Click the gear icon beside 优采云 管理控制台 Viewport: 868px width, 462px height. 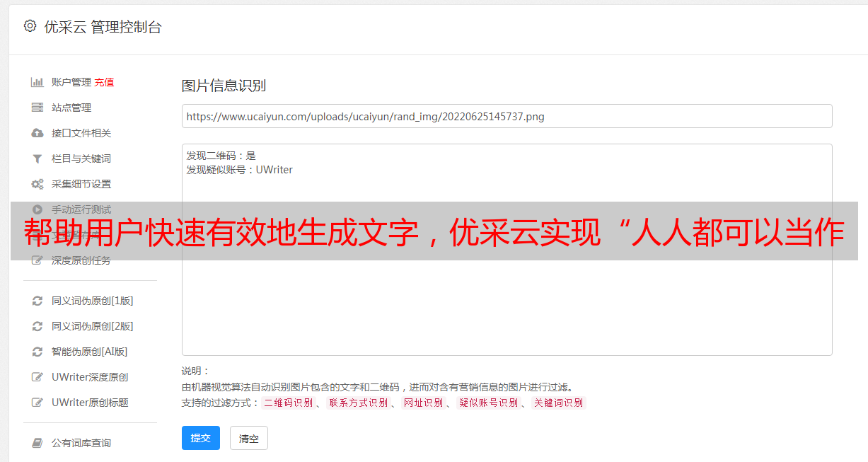[30, 26]
